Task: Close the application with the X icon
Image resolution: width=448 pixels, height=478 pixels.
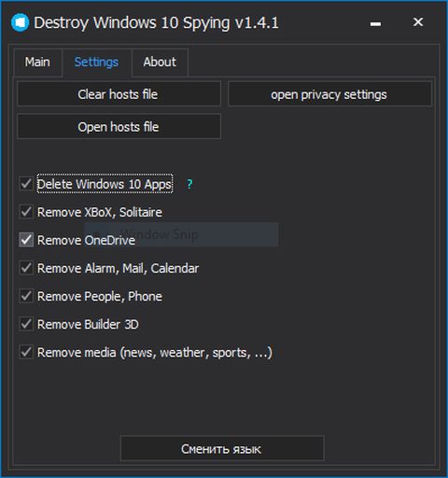Action: pyautogui.click(x=418, y=22)
